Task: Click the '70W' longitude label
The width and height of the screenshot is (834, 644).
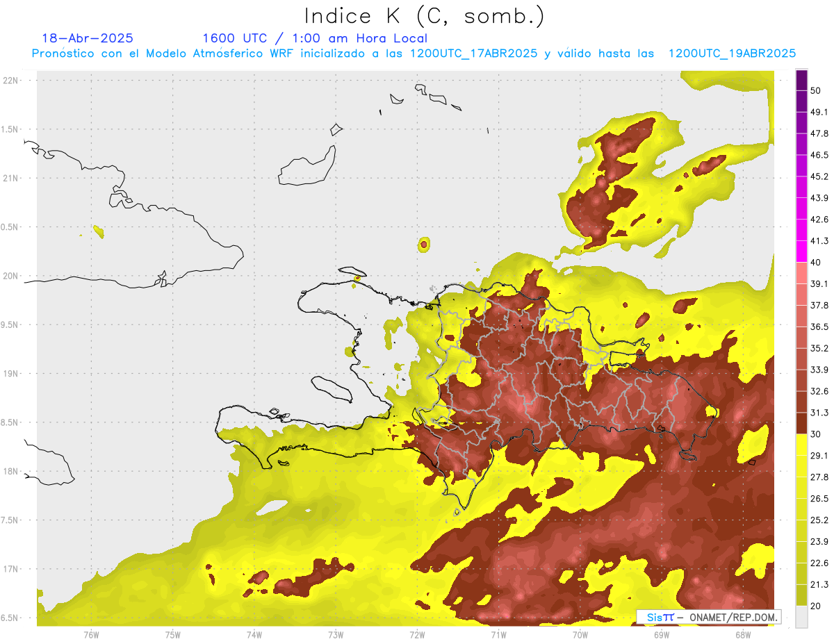Action: [x=580, y=635]
